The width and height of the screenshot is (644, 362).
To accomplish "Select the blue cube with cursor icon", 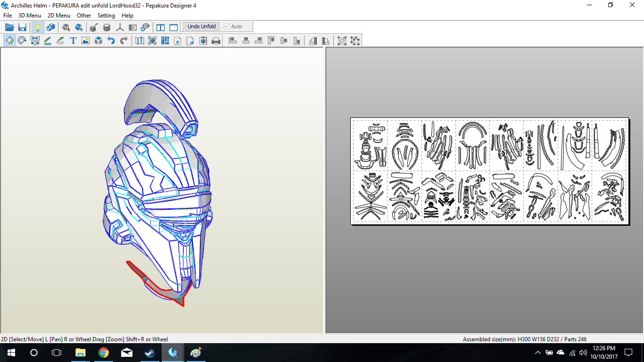I will pyautogui.click(x=79, y=27).
